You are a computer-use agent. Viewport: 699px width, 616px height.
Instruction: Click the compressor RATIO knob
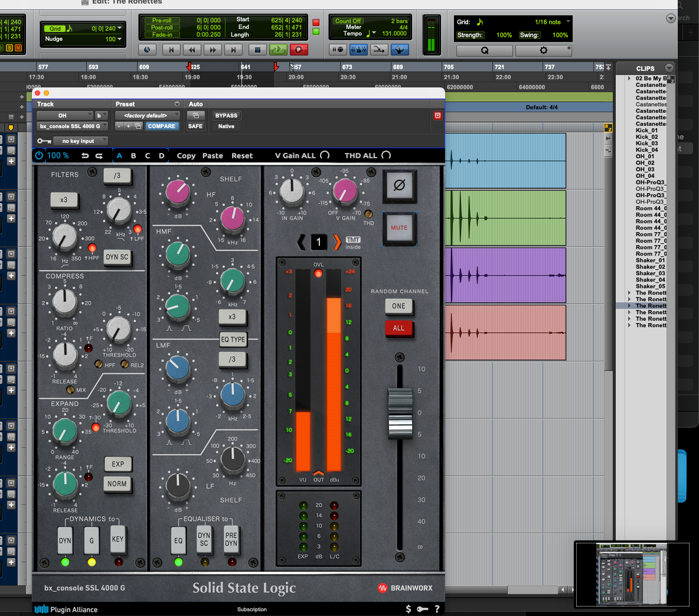pos(65,302)
